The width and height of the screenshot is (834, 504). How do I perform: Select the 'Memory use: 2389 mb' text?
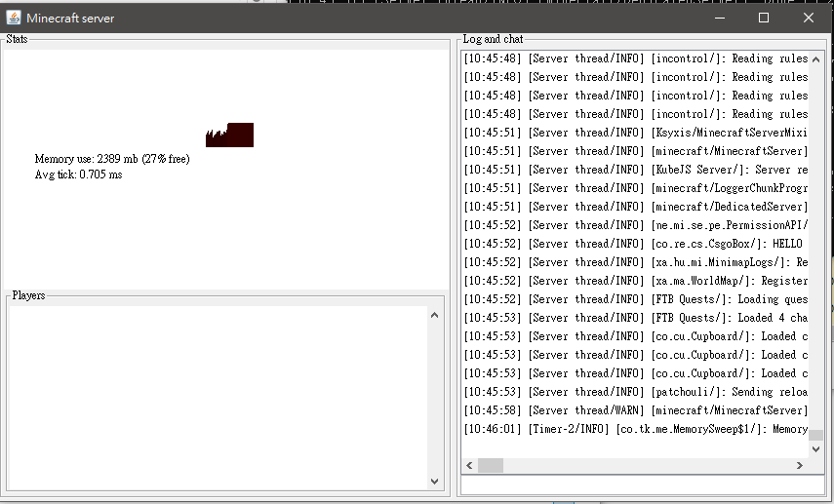86,159
